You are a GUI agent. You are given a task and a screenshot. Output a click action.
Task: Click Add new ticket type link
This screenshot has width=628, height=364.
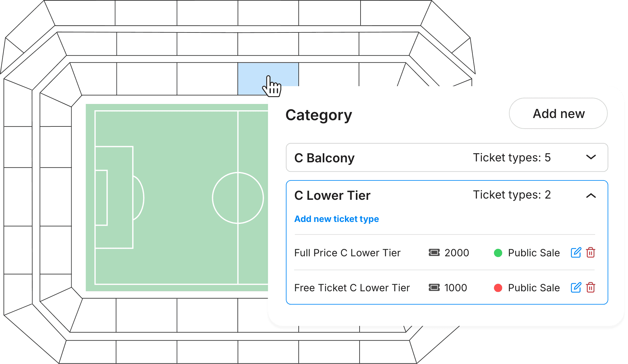(336, 219)
